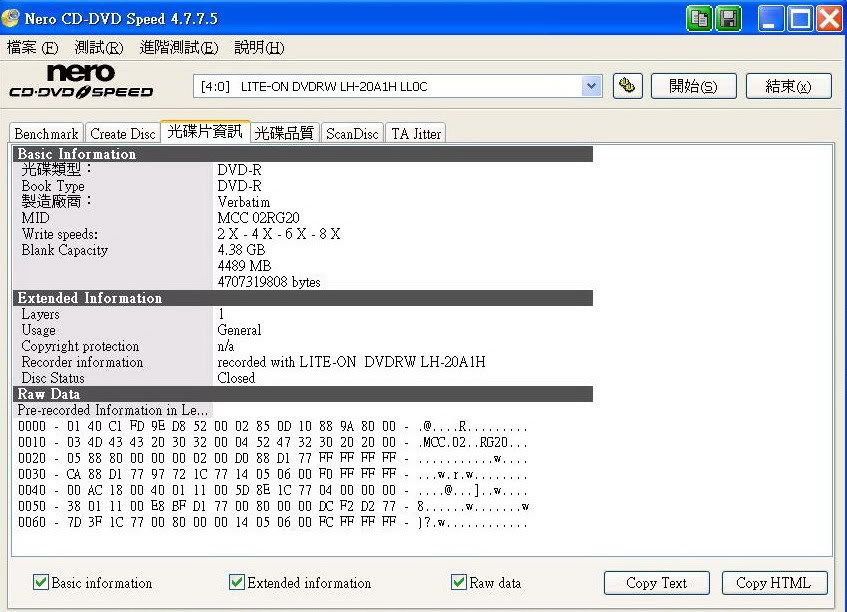Click the Nero CD-DVD Speed logo
847x612 pixels.
pos(81,82)
